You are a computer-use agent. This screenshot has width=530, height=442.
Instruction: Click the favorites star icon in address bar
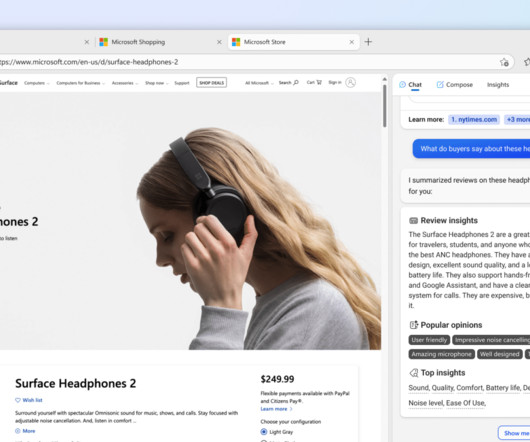(504, 62)
